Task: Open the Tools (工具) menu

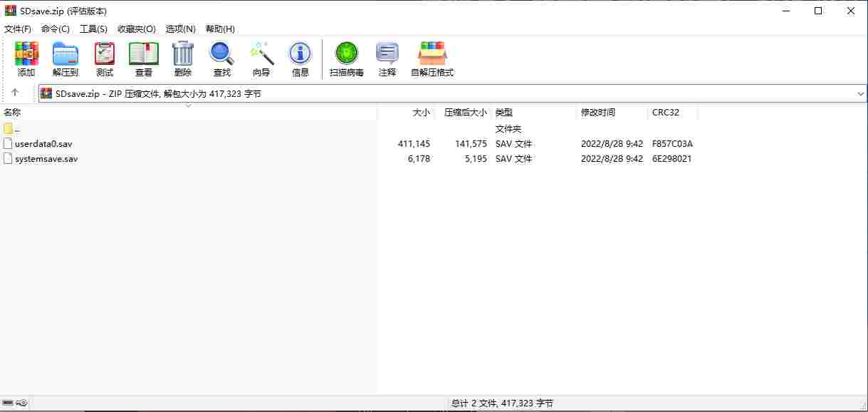Action: 93,29
